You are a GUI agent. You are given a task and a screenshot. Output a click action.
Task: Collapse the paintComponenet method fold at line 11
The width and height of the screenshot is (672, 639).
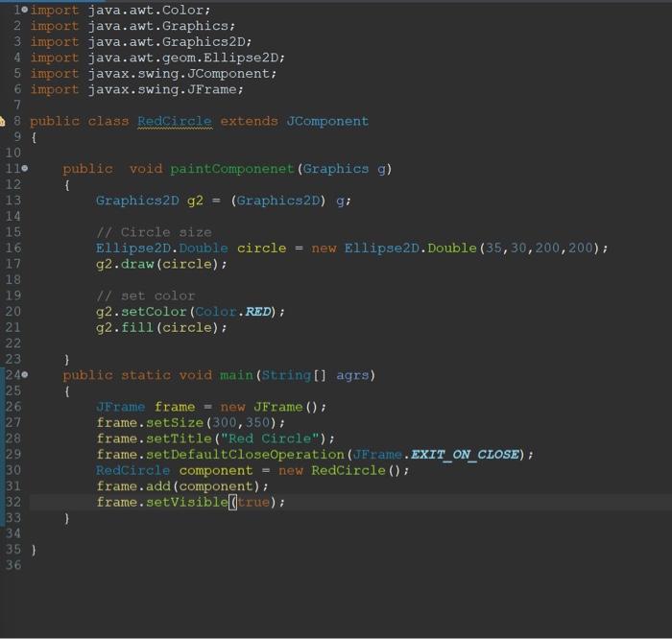pyautogui.click(x=25, y=168)
